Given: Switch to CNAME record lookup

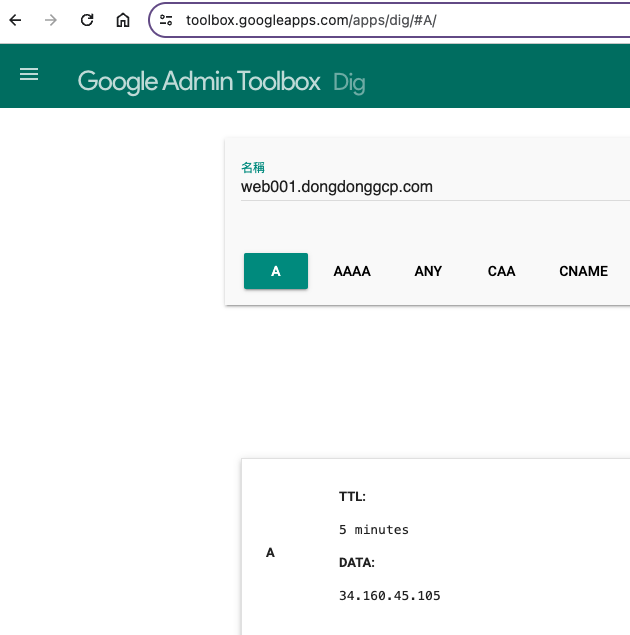Looking at the screenshot, I should click(x=583, y=271).
